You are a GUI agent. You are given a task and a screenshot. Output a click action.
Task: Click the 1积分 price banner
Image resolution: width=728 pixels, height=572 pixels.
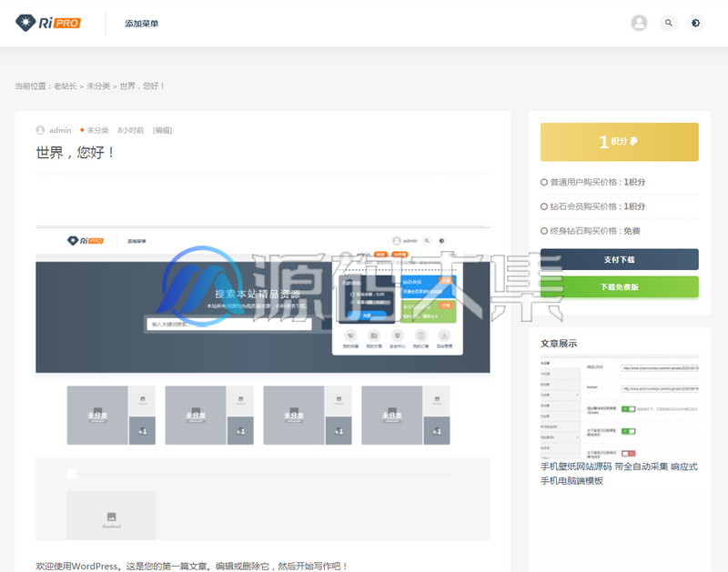tap(620, 142)
